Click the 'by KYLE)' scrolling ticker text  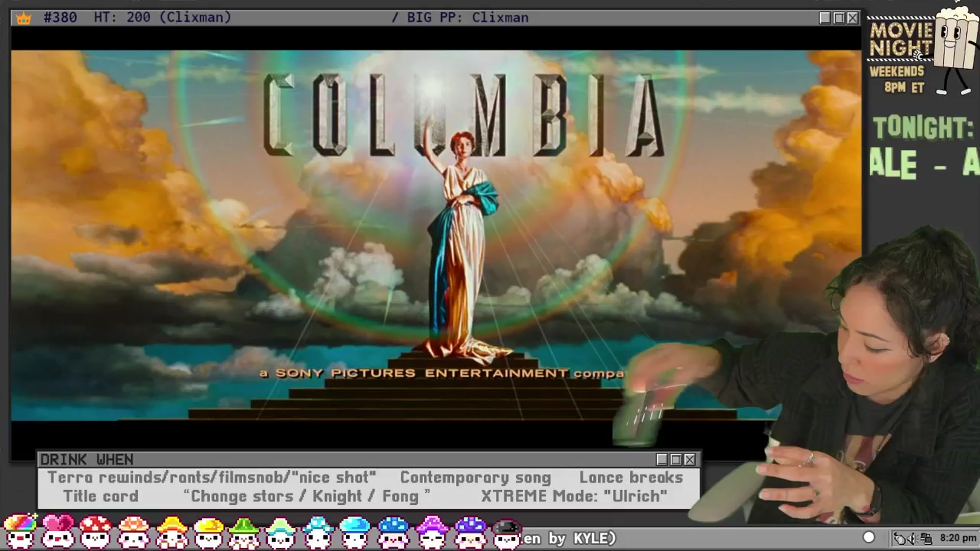[x=582, y=538]
